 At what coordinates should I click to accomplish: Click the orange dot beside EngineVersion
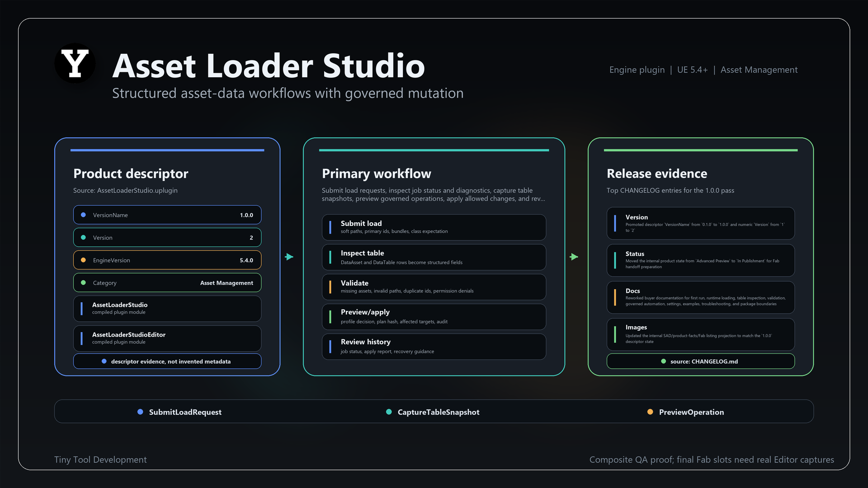click(83, 260)
